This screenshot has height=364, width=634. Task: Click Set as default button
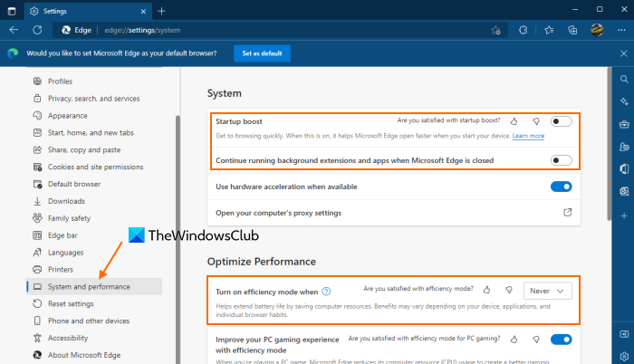coord(262,53)
